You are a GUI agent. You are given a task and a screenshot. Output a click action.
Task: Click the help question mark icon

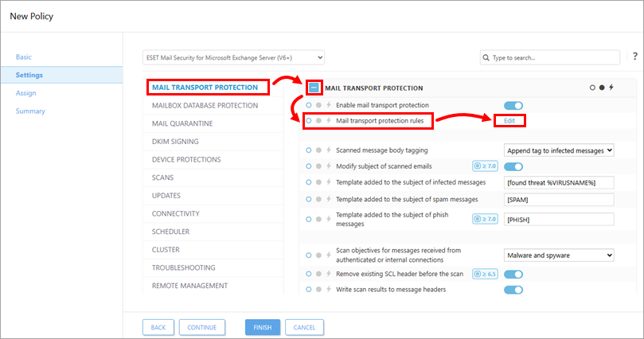634,57
